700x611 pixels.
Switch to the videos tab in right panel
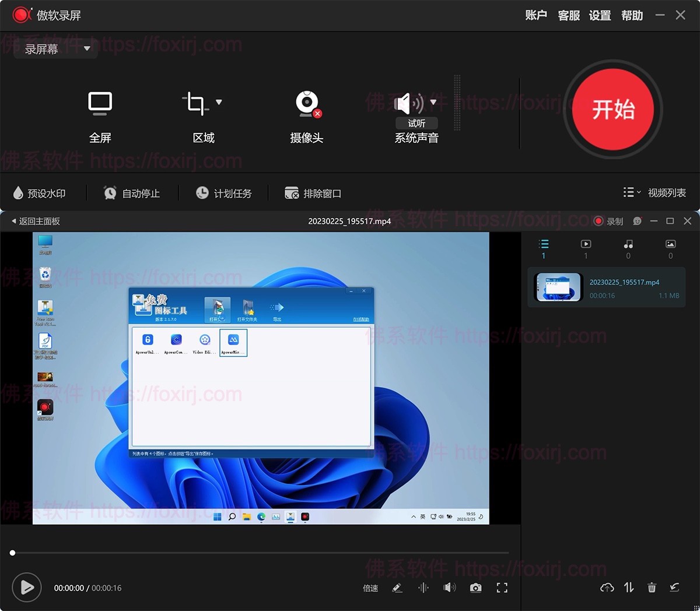tap(586, 248)
